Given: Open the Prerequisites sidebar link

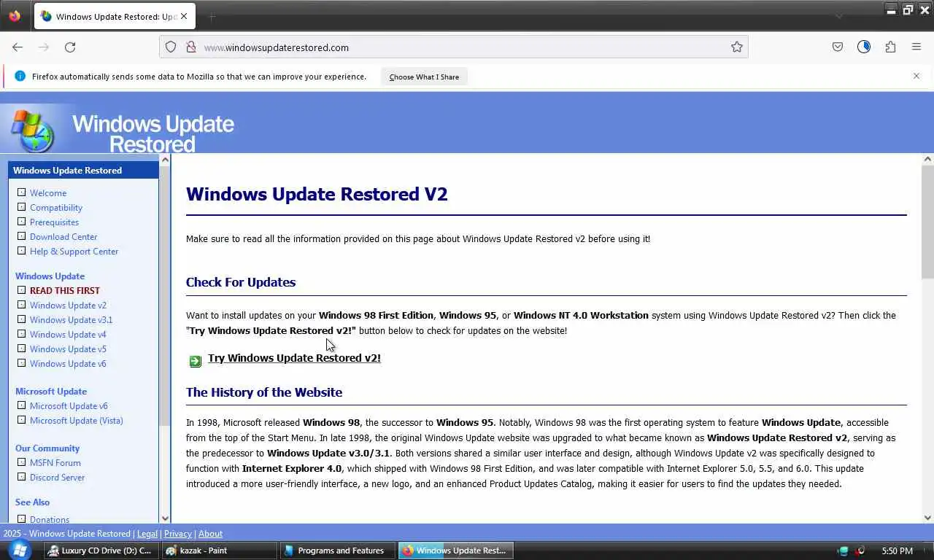Looking at the screenshot, I should tap(54, 222).
